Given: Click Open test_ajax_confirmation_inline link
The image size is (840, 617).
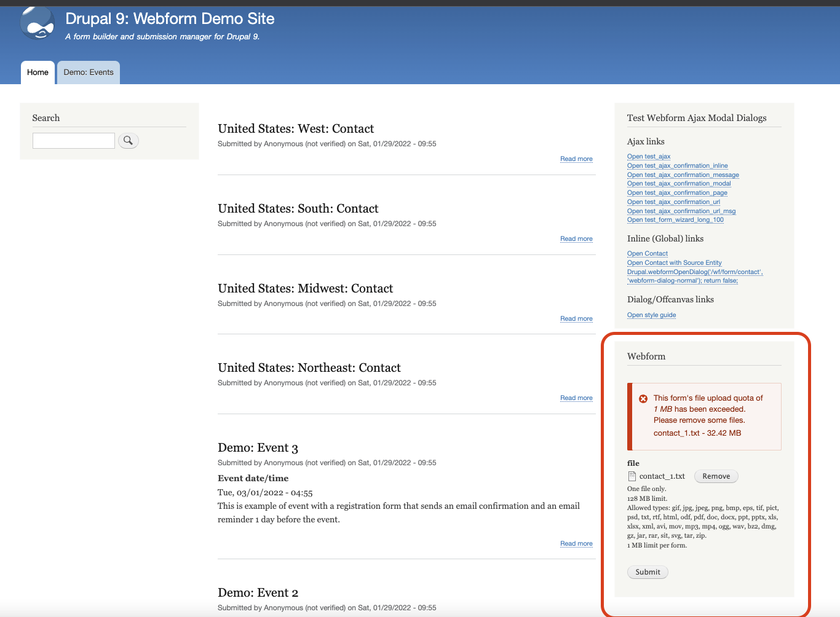Looking at the screenshot, I should 678,166.
